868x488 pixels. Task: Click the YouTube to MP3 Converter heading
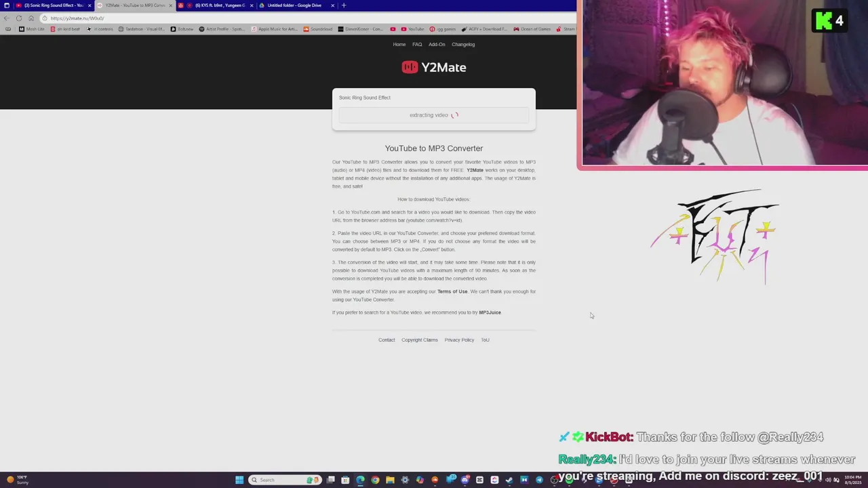pos(434,148)
